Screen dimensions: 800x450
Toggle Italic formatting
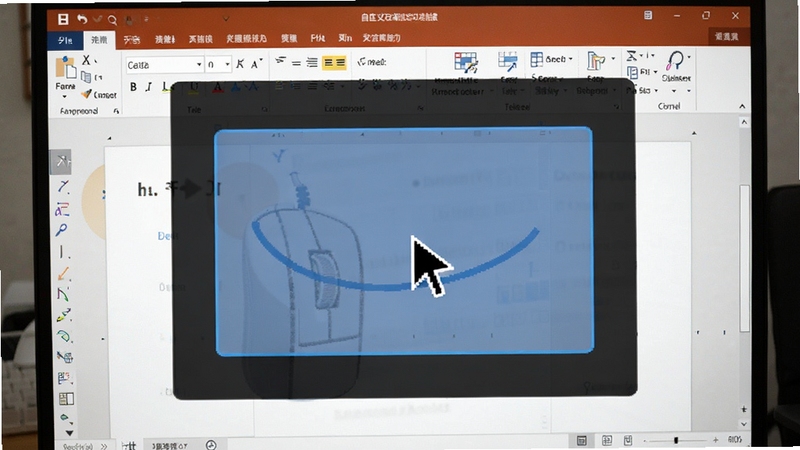point(148,87)
